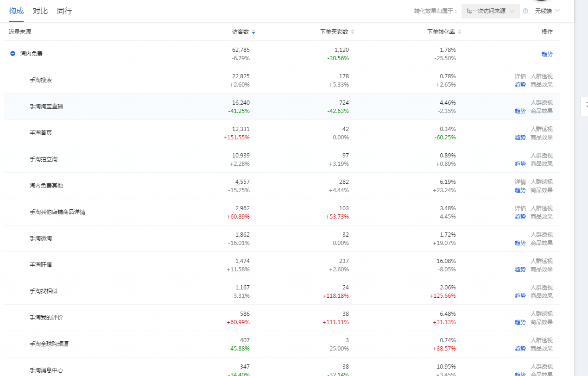Open 商品效果 for 手淘我的评价
The width and height of the screenshot is (588, 376).
(542, 322)
